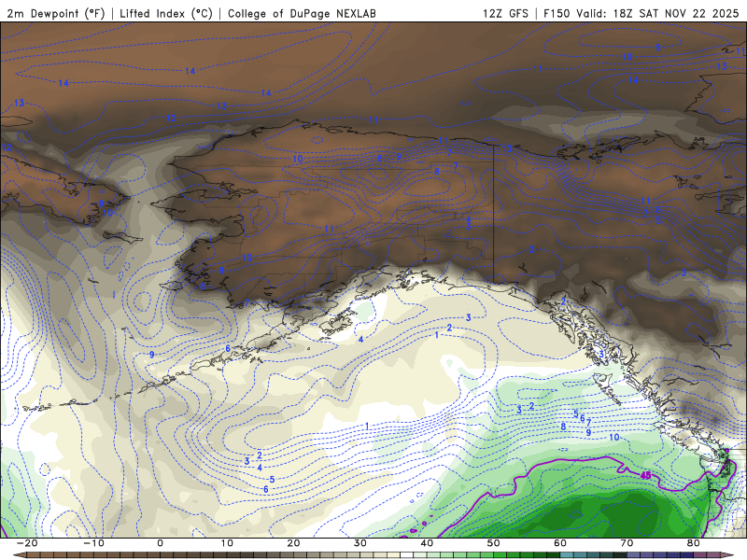Click the right arrow end of colorbar

point(727,555)
